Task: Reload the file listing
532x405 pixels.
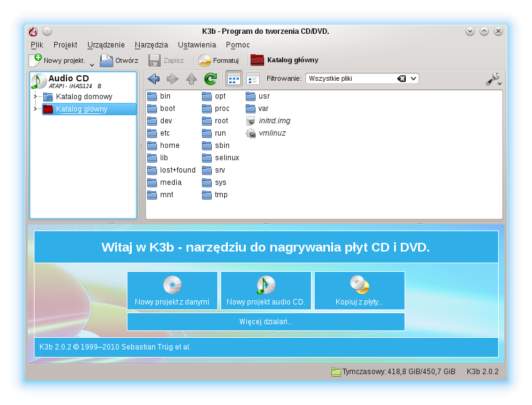Action: click(x=211, y=79)
